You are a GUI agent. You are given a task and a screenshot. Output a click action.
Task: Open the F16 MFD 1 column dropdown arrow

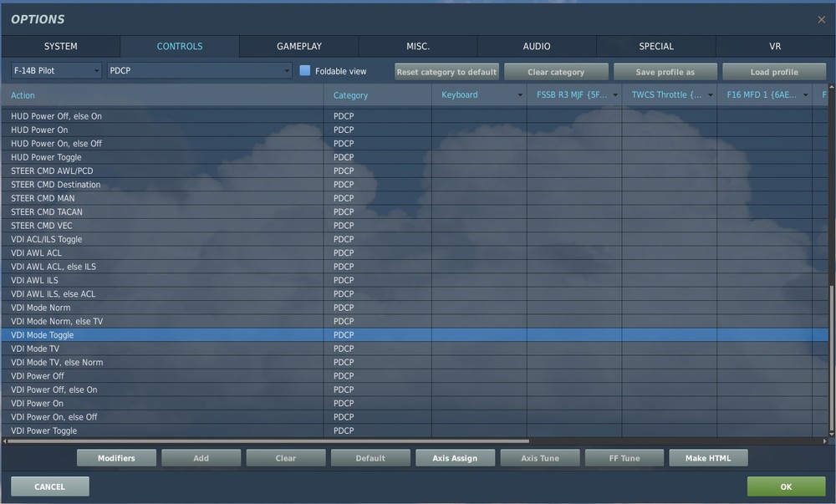(806, 95)
